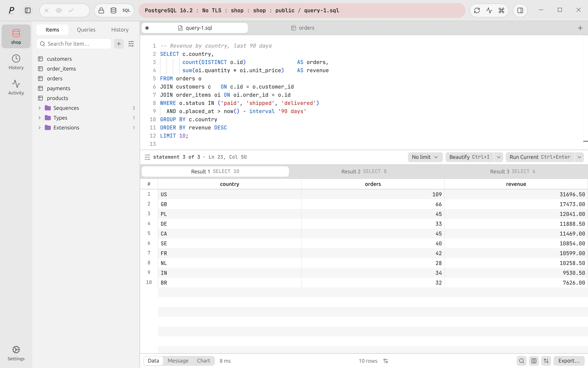Viewport: 588px width, 368px height.
Task: Switch to Result 2 SELECT 8 tab
Action: click(364, 172)
